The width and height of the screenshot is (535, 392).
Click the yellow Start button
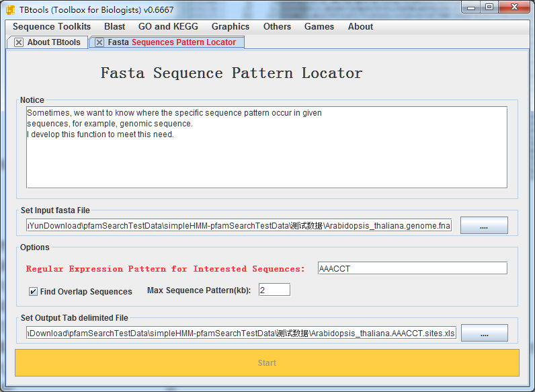click(267, 362)
